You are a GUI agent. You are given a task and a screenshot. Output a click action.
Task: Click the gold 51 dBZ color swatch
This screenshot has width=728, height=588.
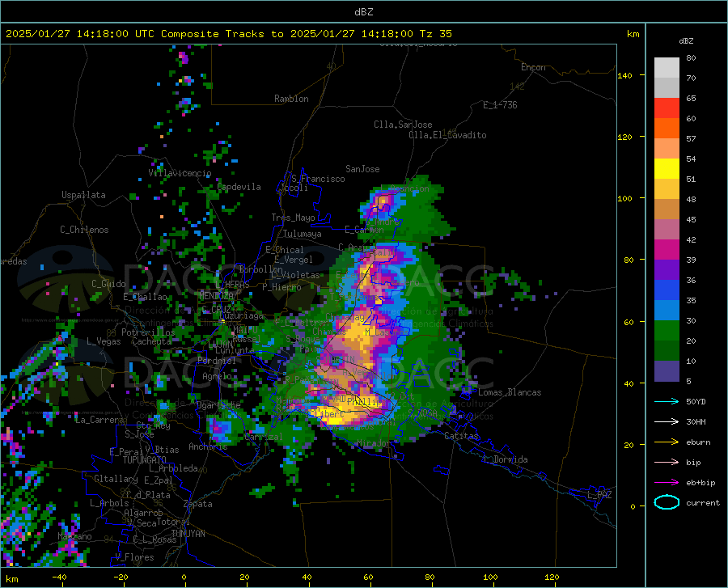(x=667, y=189)
